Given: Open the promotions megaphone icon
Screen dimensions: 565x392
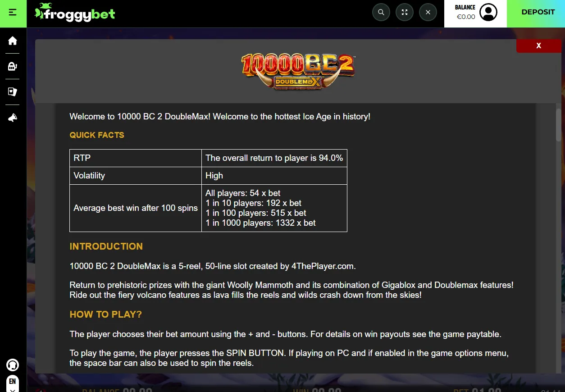Looking at the screenshot, I should click(13, 118).
